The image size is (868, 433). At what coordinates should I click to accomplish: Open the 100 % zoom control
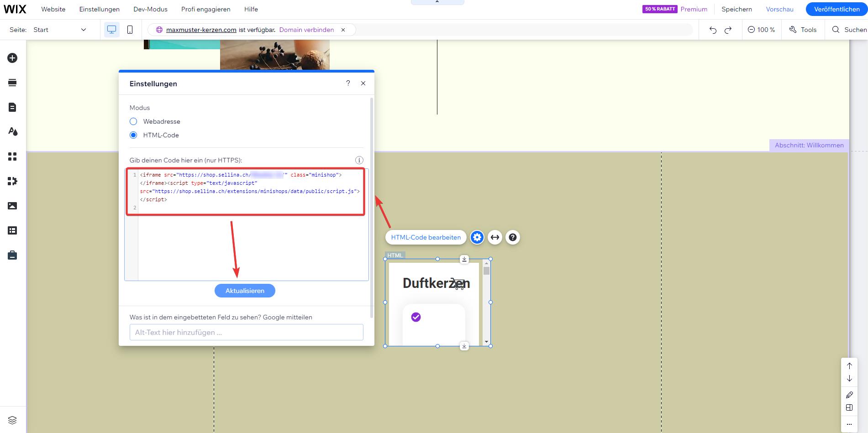point(761,30)
